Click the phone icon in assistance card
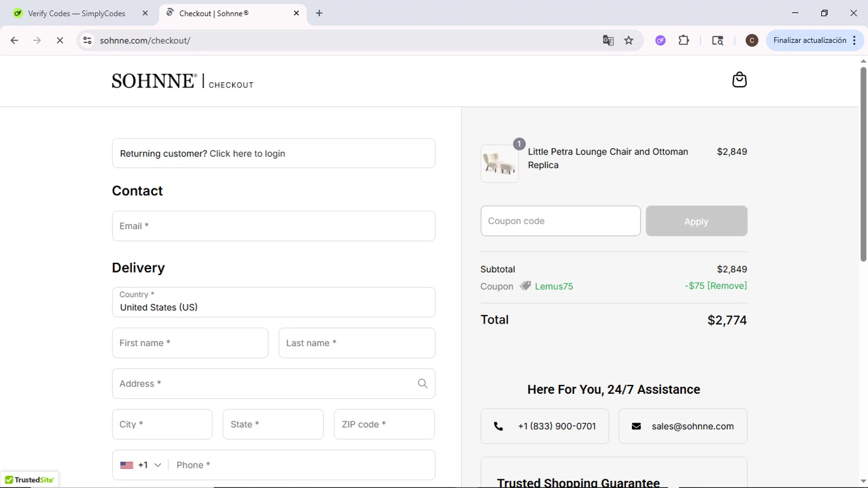The width and height of the screenshot is (868, 488). pos(498,426)
